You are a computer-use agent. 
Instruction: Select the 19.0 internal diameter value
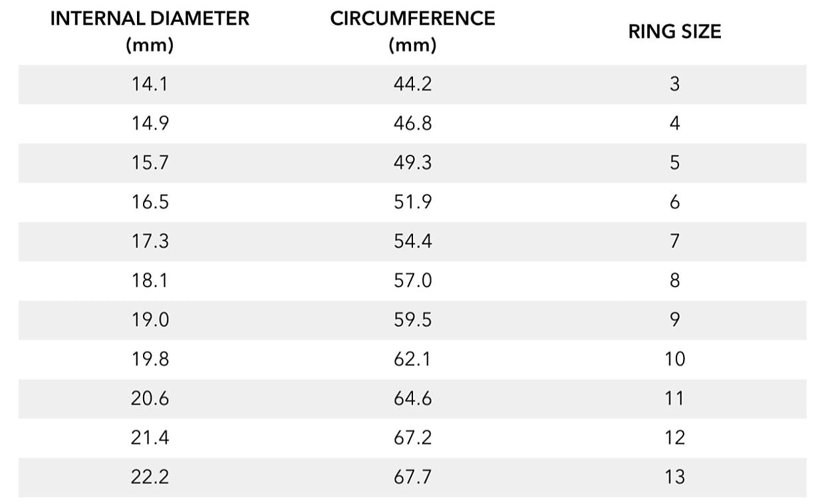pos(150,320)
